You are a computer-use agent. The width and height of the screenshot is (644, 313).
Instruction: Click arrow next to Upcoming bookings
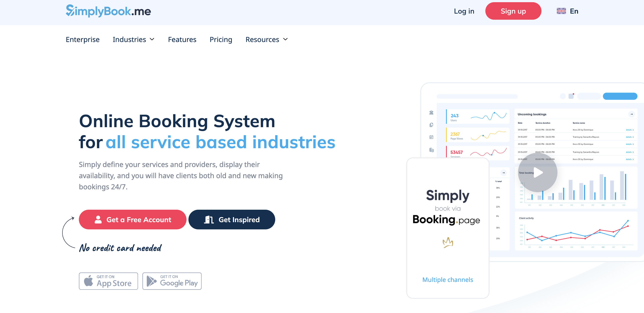632,114
